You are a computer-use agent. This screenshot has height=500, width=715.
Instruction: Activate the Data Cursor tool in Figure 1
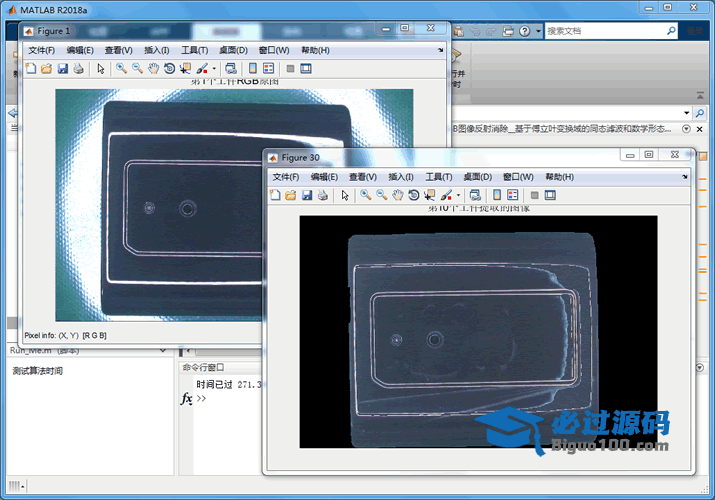coord(186,69)
